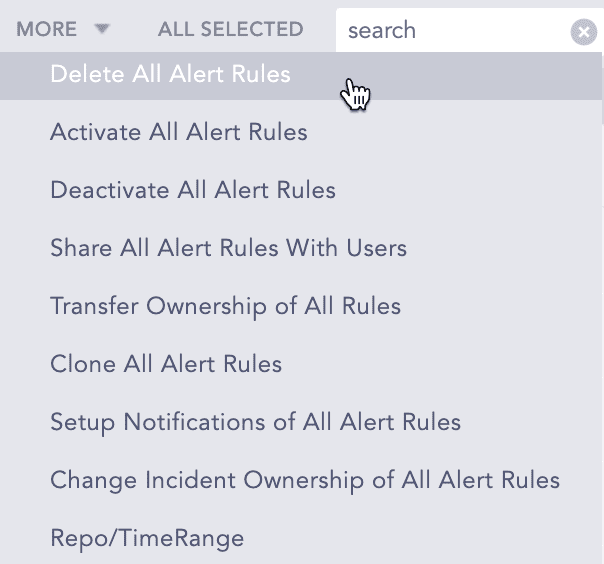
Task: Open Setup Notifications of All Alert Rules
Action: (x=255, y=422)
